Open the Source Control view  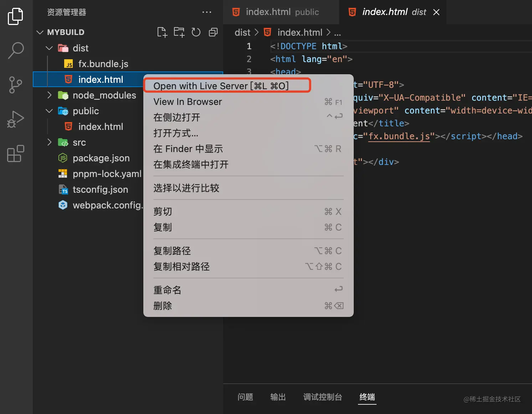tap(16, 85)
